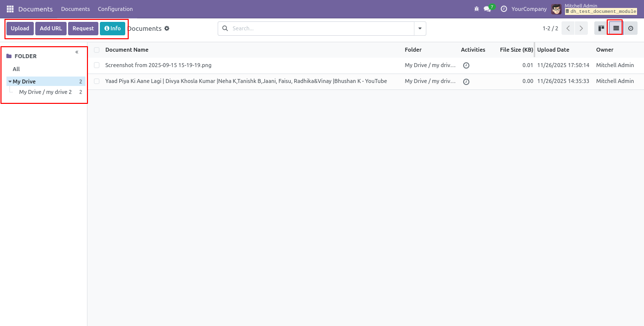Open the messages conversations icon

tap(487, 9)
